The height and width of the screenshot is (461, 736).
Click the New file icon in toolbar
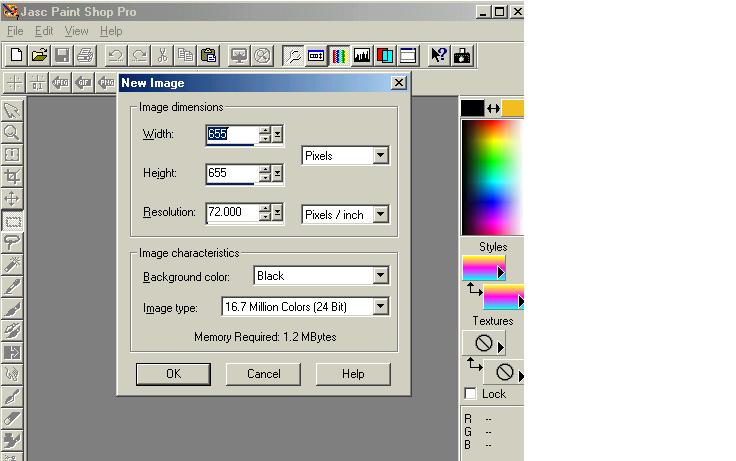pos(16,56)
